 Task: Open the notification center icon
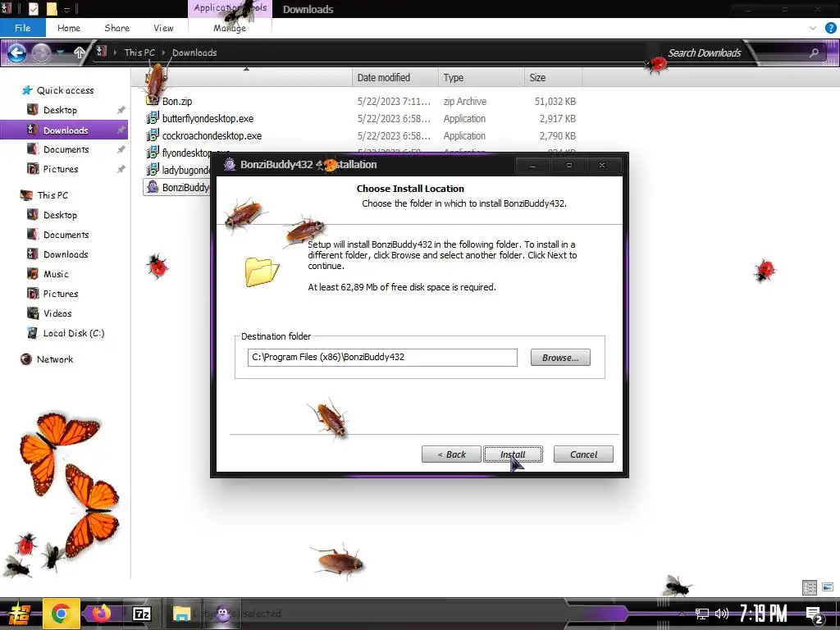tap(813, 614)
